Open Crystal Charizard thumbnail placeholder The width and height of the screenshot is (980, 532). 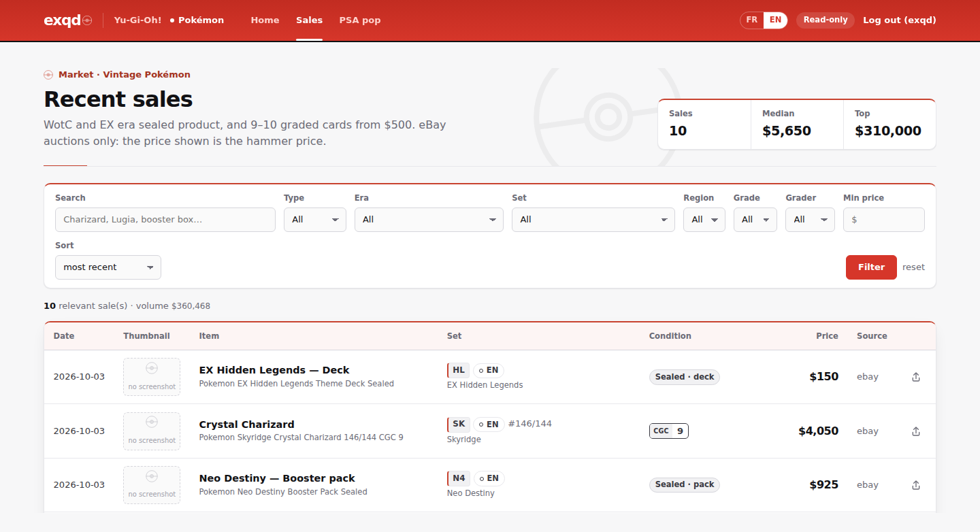[x=152, y=431]
